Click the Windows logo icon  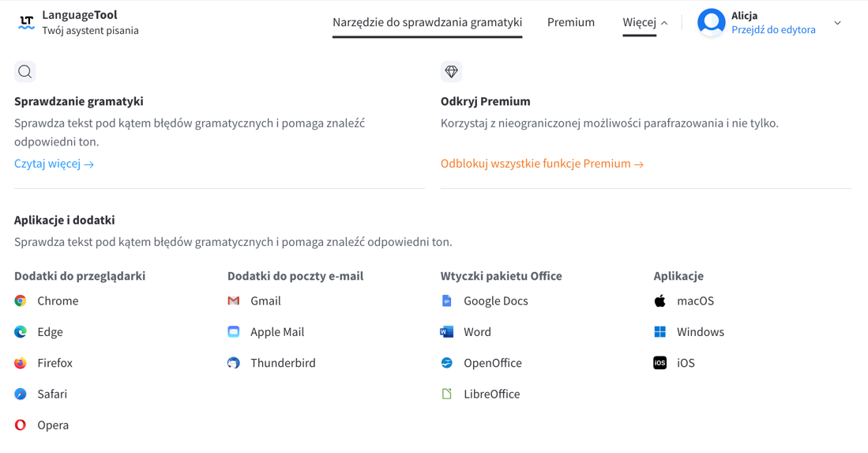pyautogui.click(x=659, y=332)
